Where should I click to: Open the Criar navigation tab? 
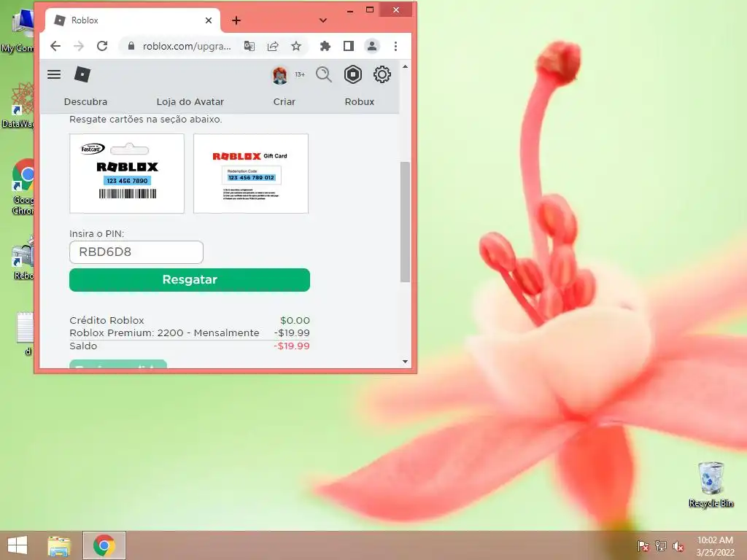[285, 101]
